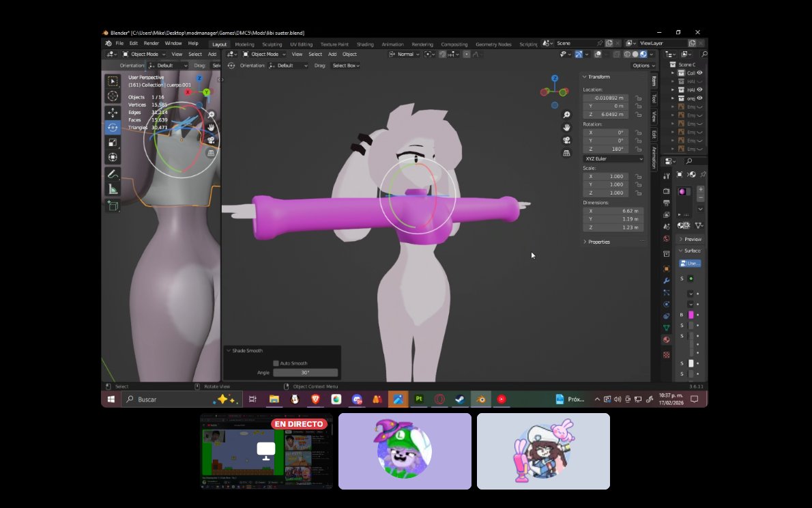Open the Render menu
The width and height of the screenshot is (812, 508).
click(151, 44)
